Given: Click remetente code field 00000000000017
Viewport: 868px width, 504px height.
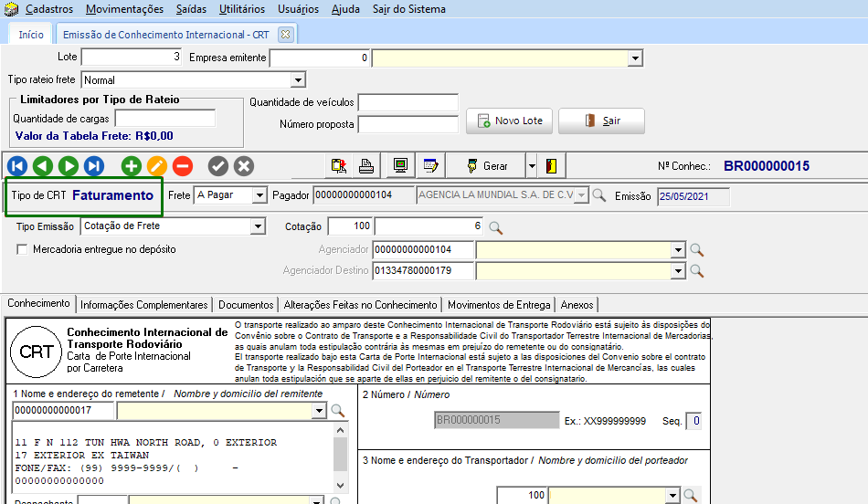Looking at the screenshot, I should pos(63,411).
